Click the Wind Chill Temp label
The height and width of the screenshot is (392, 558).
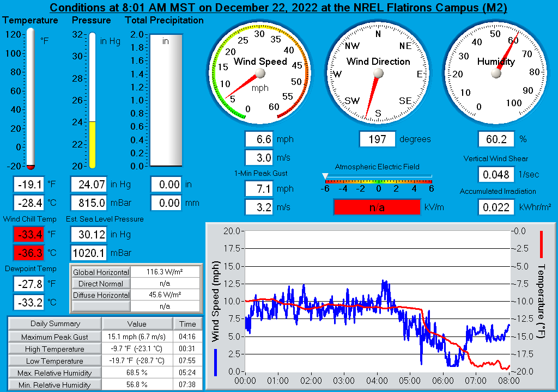(29, 219)
